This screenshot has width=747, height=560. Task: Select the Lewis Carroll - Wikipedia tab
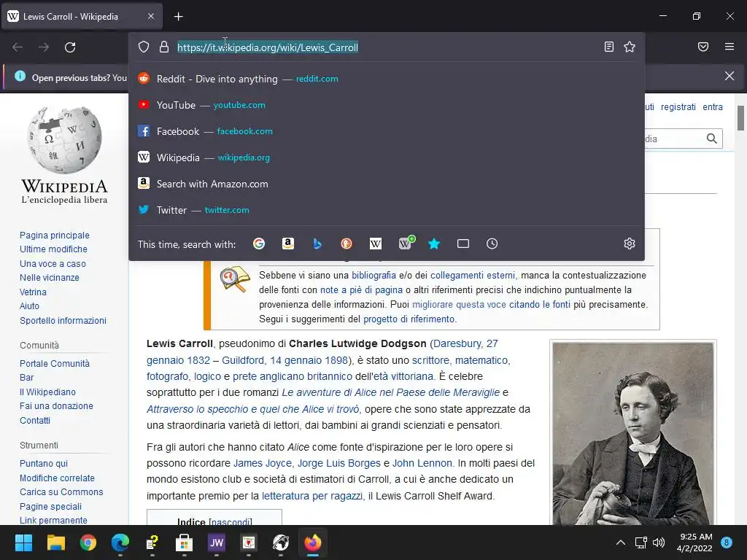[x=82, y=17]
